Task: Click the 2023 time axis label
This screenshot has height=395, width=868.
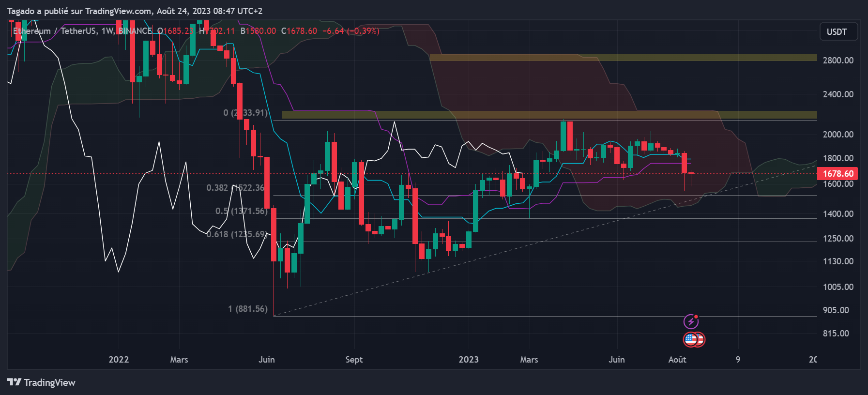Action: click(x=469, y=360)
